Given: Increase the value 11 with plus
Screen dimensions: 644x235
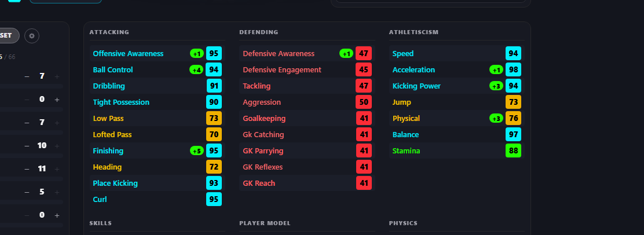Looking at the screenshot, I should coord(57,169).
